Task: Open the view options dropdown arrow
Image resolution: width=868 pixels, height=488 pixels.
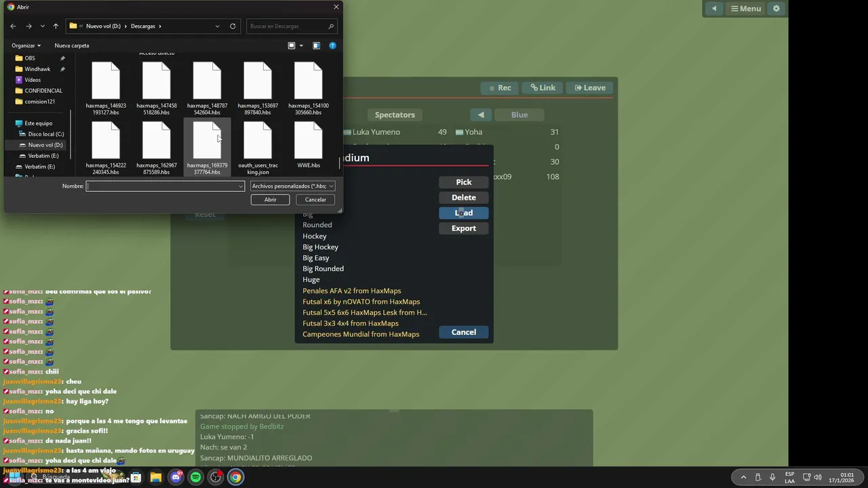Action: 301,45
